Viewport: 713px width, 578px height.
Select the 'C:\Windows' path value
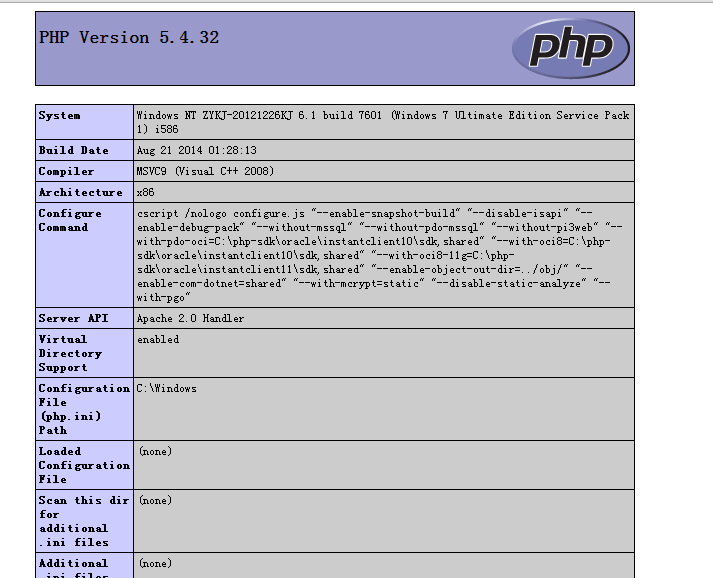[x=166, y=388]
